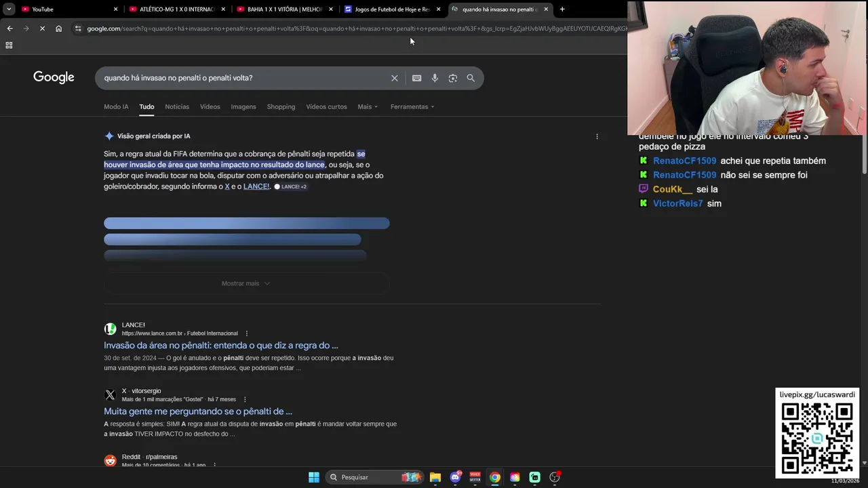Viewport: 868px width, 488px height.
Task: Open result Invasão da área no pênalti
Action: [221, 345]
